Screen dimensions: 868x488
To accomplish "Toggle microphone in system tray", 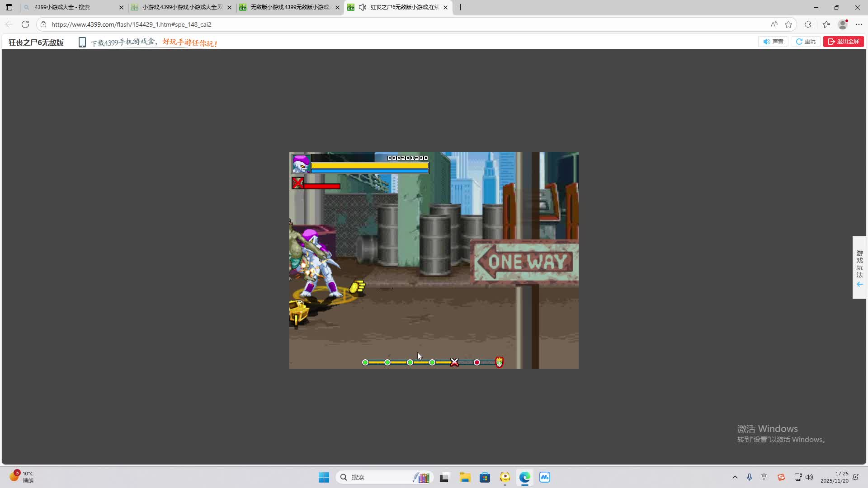I will [749, 477].
